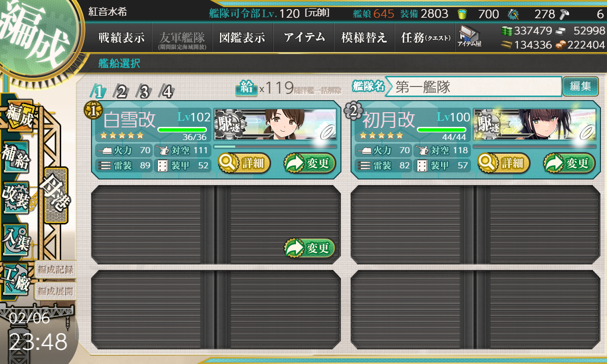Viewport: 607px width, 364px height.
Task: Open the 編成記録 composition record button
Action: pyautogui.click(x=55, y=269)
